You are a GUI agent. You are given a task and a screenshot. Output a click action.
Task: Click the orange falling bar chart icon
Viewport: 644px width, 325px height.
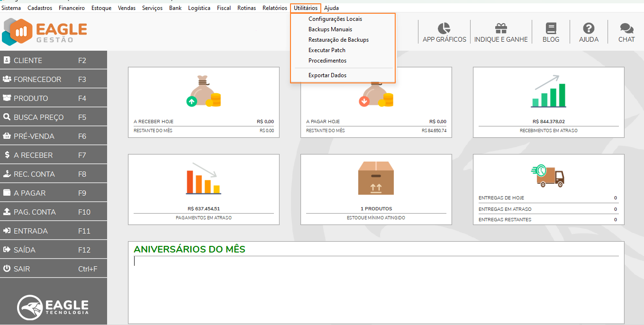[203, 178]
